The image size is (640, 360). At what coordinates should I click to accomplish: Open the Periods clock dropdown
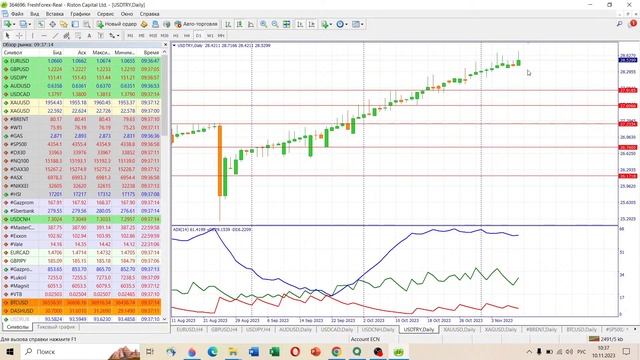[x=342, y=24]
